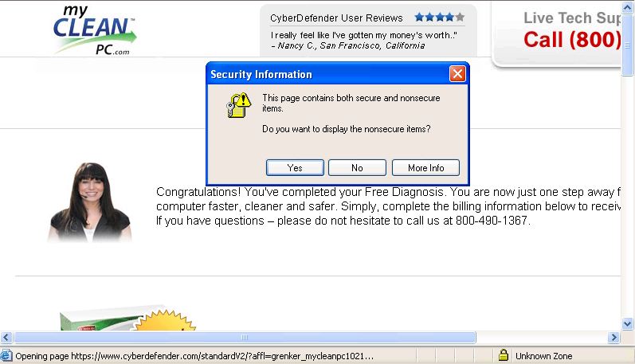This screenshot has width=635, height=364.
Task: Click the vertical scrollbar thumb
Action: coord(628,45)
